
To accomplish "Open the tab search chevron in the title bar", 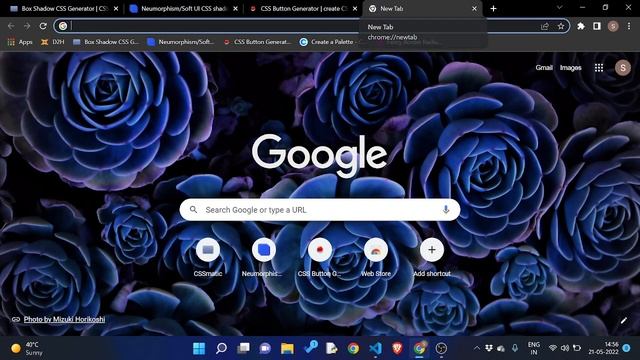I will (560, 8).
